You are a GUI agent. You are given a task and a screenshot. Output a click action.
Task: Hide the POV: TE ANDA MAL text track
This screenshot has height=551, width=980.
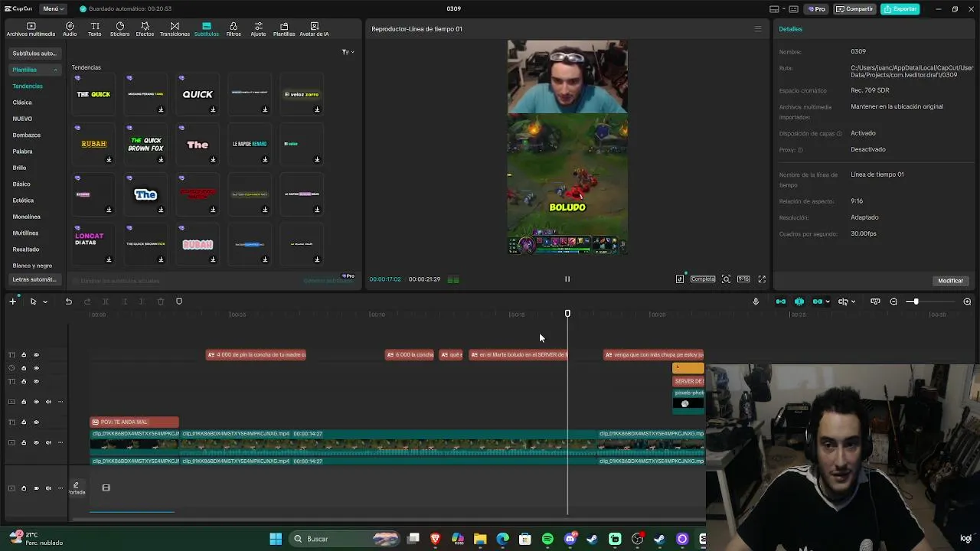tap(36, 422)
